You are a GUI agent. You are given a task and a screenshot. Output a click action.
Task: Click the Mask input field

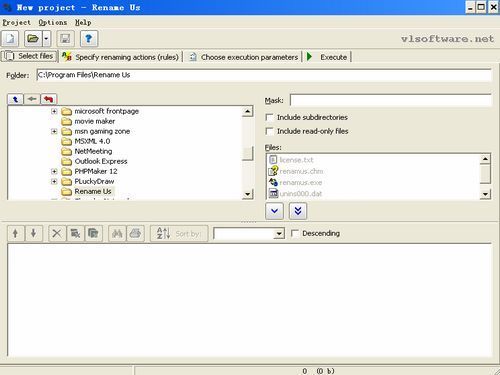coord(390,100)
